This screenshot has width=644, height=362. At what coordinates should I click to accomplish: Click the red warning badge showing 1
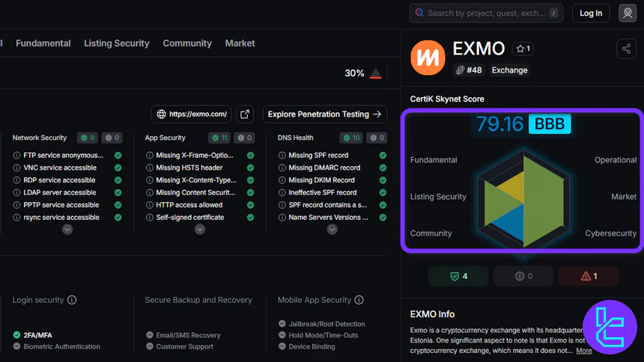tap(588, 276)
